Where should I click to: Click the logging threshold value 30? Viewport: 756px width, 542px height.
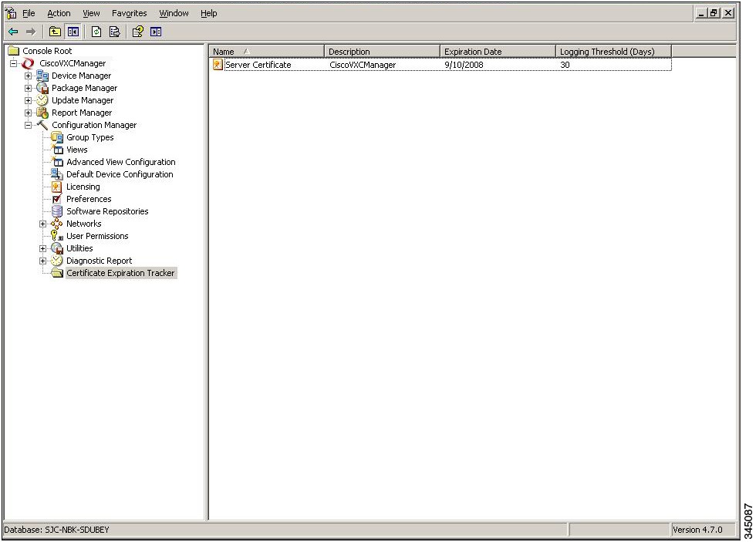pos(565,65)
